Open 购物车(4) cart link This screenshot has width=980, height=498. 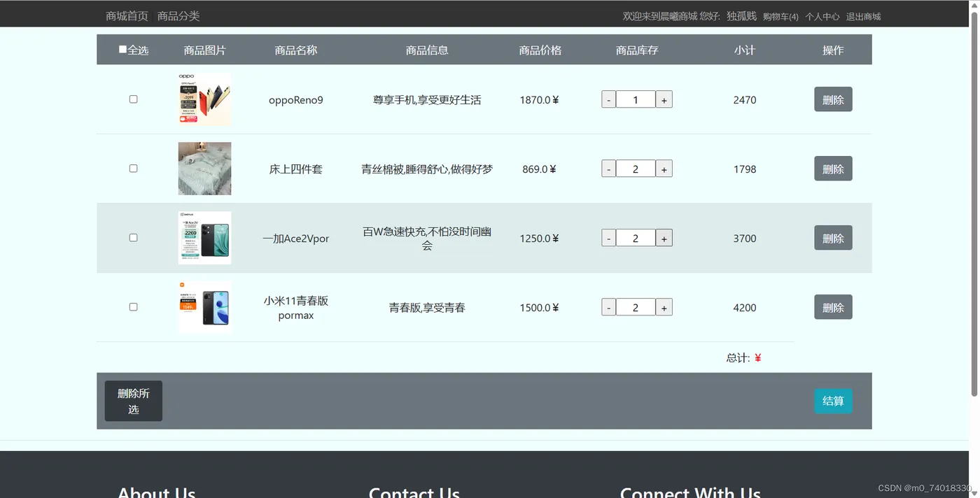(780, 17)
